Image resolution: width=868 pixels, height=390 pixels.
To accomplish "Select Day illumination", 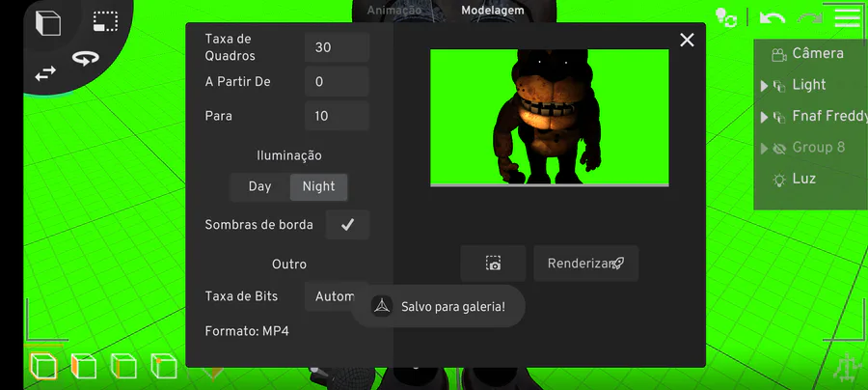I will coord(259,186).
